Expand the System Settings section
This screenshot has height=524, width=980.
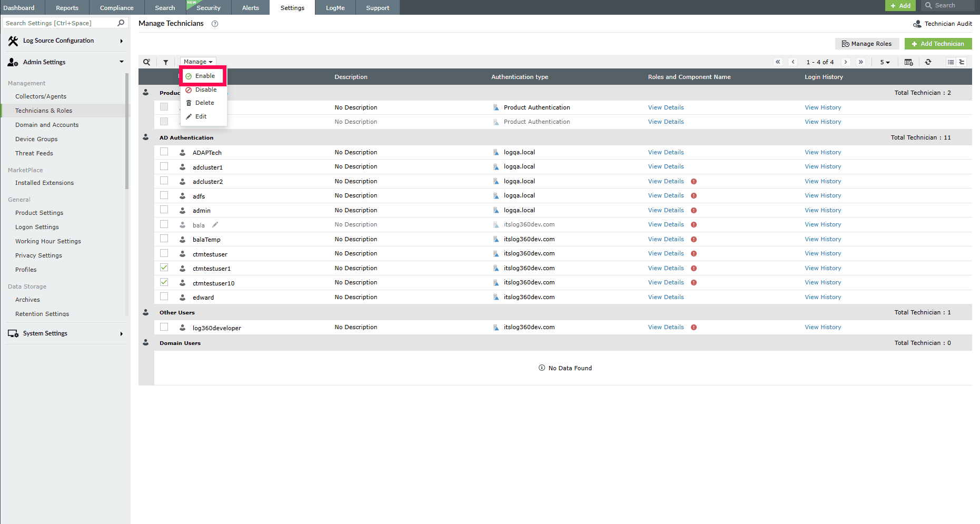click(66, 334)
